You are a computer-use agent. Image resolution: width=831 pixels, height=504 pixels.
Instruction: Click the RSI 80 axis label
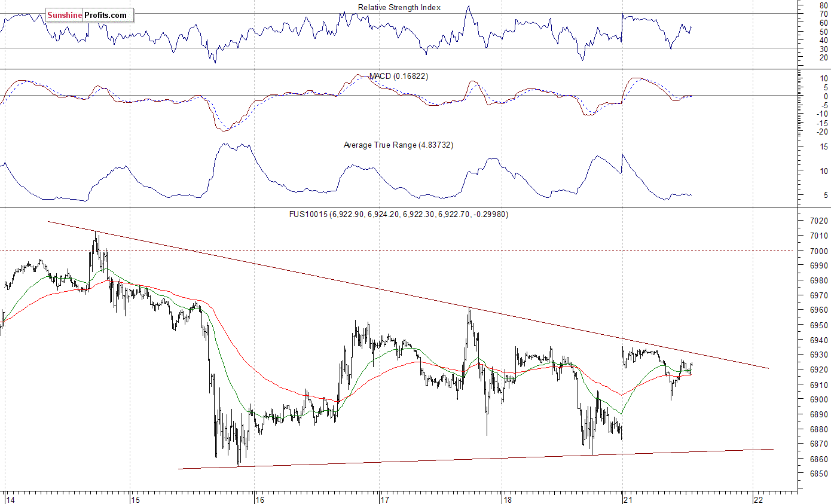tap(823, 5)
